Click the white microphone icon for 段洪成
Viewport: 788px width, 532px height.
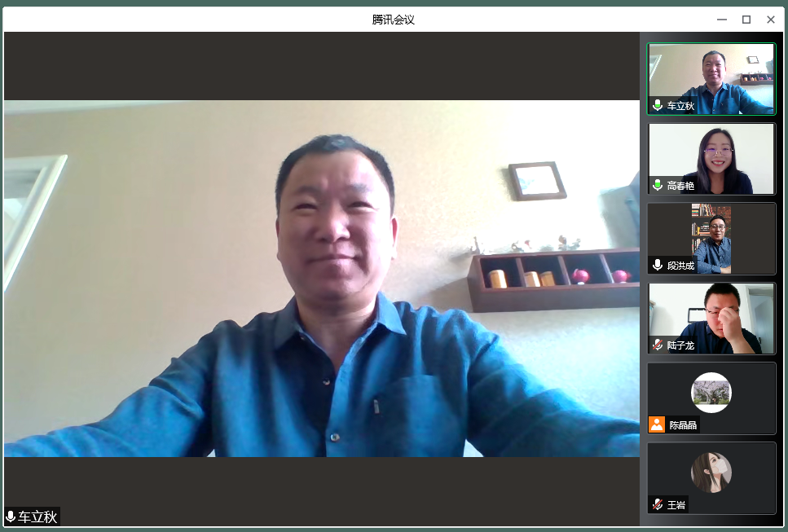click(x=658, y=266)
